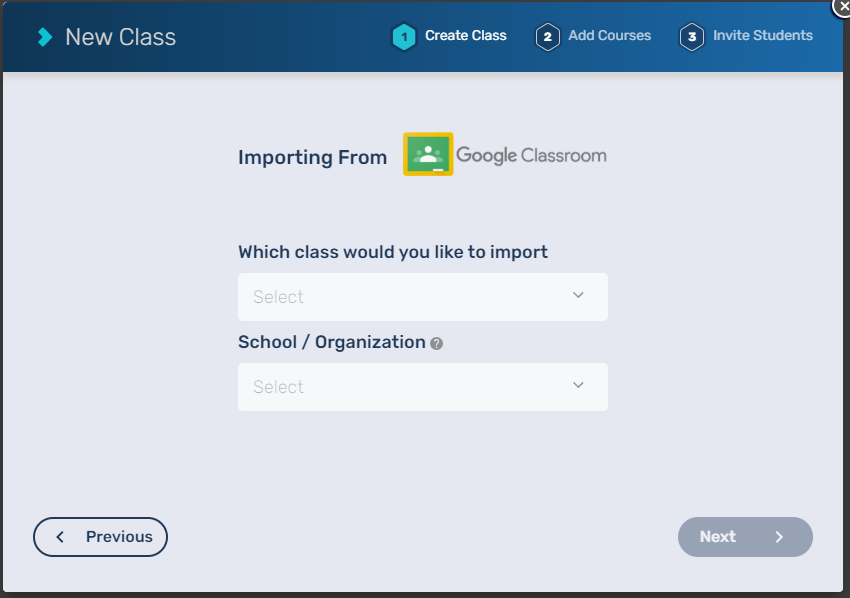Open the class to import dropdown
This screenshot has width=850, height=598.
click(423, 297)
